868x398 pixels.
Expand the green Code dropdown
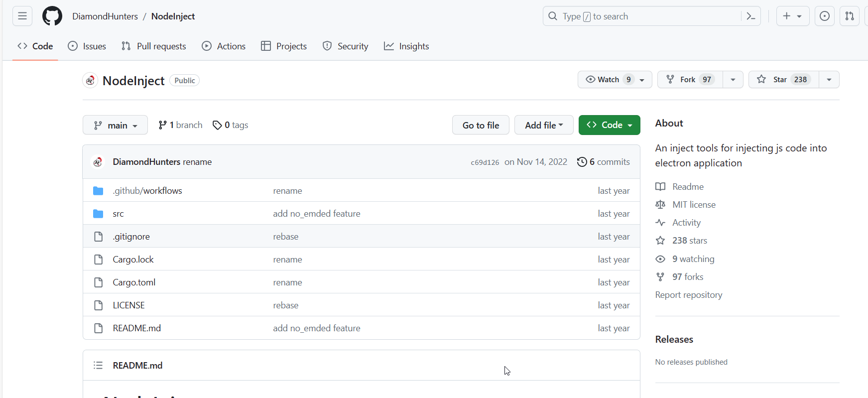point(609,126)
